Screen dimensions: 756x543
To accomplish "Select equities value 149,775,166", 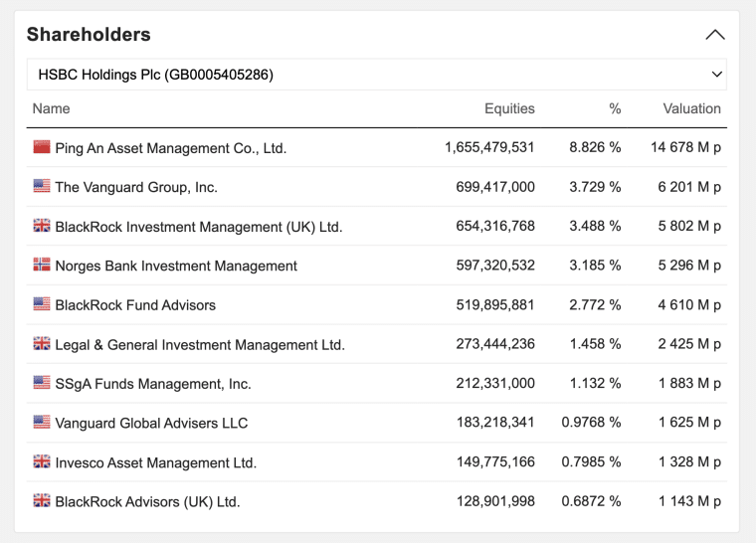I will pyautogui.click(x=495, y=462).
